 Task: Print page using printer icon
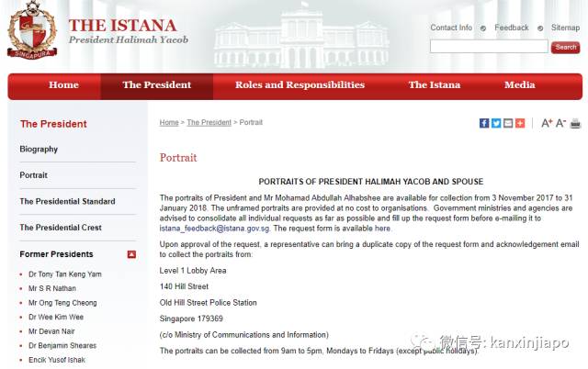click(x=575, y=123)
